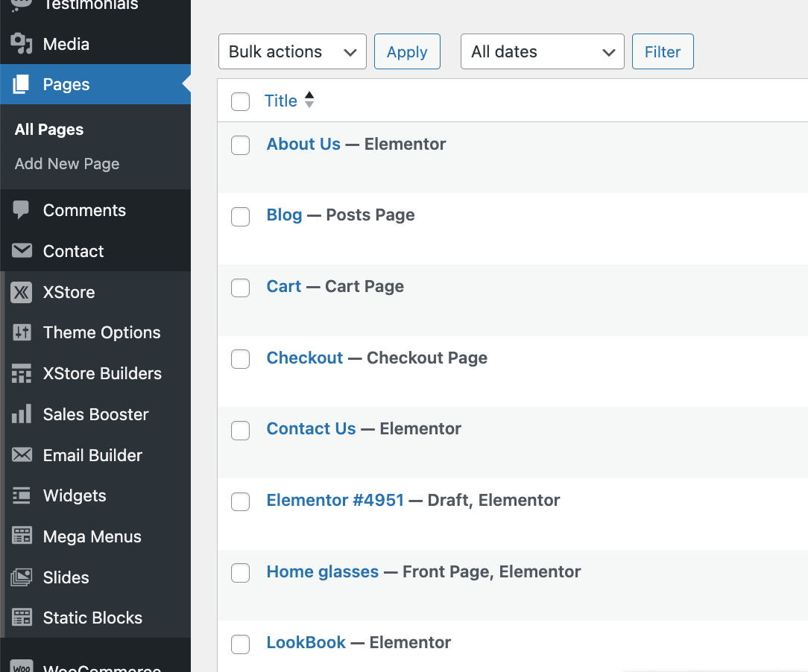
Task: Click the "Draft, Elementor" status text
Action: tap(493, 500)
